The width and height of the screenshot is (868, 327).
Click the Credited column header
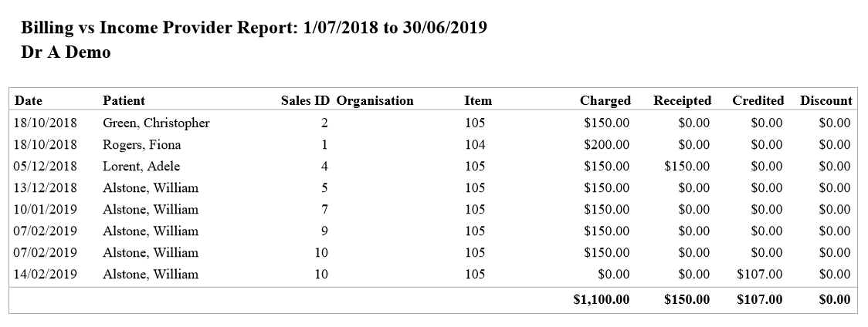[x=758, y=100]
